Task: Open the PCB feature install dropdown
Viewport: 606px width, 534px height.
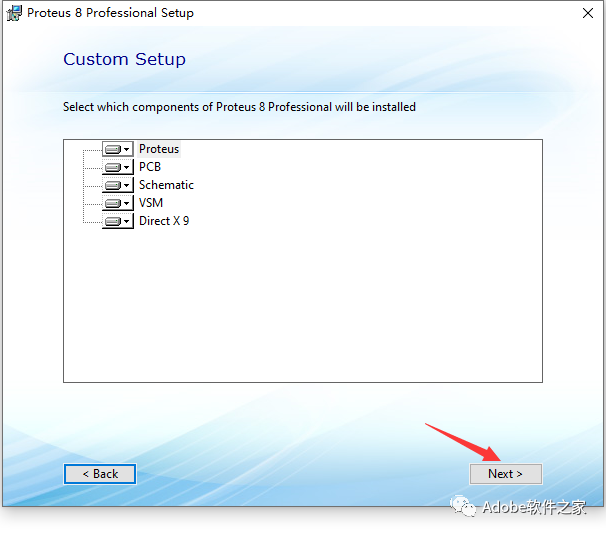Action: tap(118, 167)
